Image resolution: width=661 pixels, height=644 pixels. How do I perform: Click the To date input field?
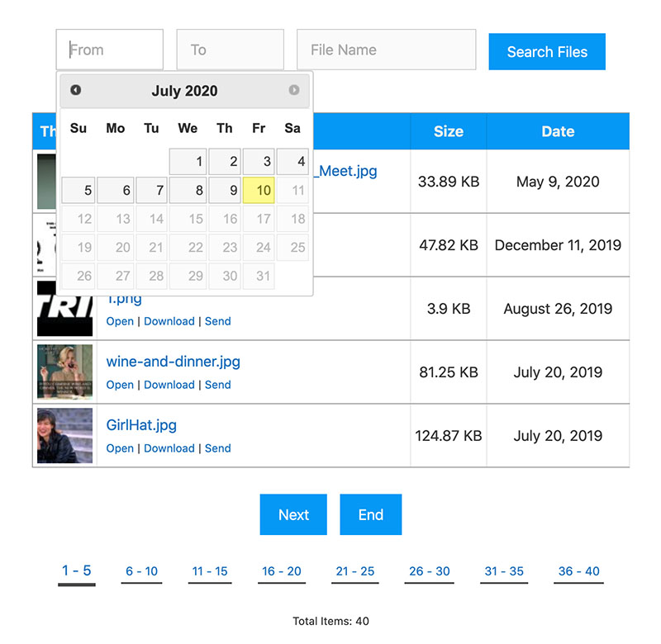click(x=231, y=50)
